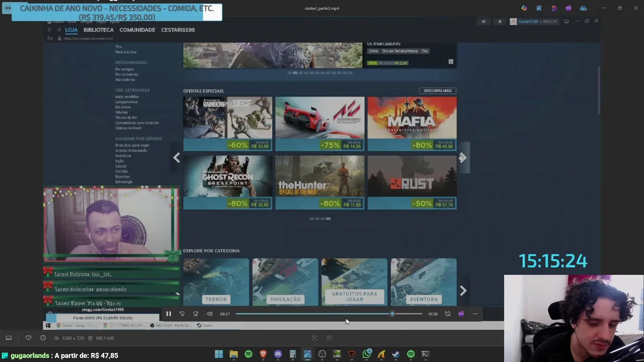Browse the TERROR category card
Image resolution: width=644 pixels, height=362 pixels.
[x=216, y=282]
